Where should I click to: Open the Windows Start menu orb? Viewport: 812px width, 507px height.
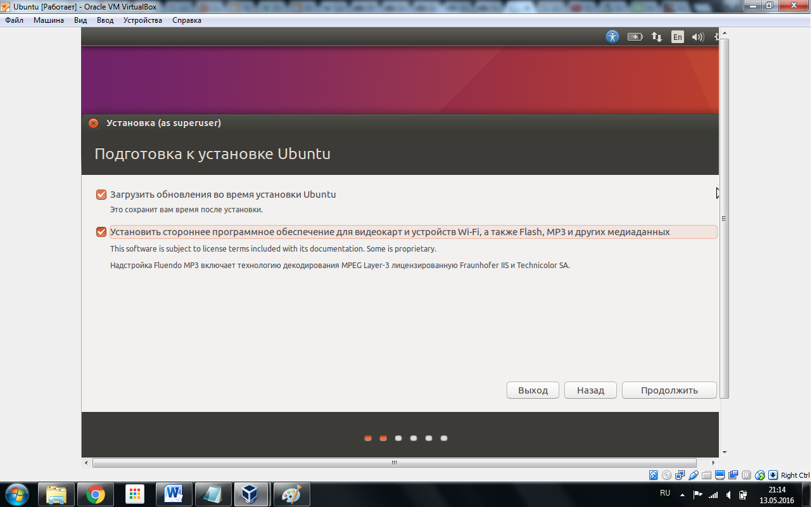pos(16,494)
